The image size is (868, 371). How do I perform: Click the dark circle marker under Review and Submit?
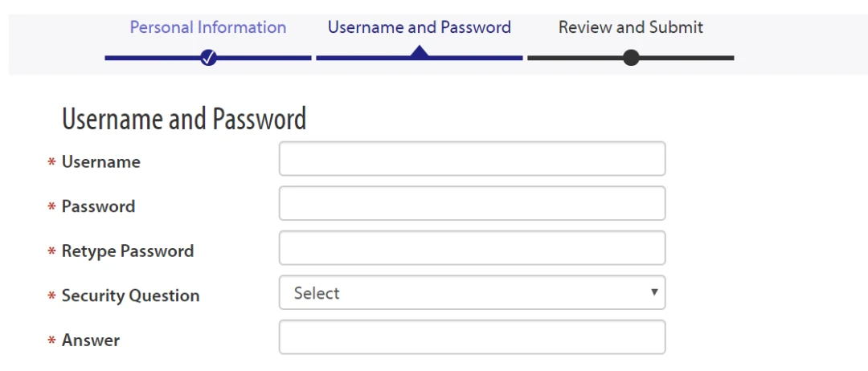click(x=631, y=58)
